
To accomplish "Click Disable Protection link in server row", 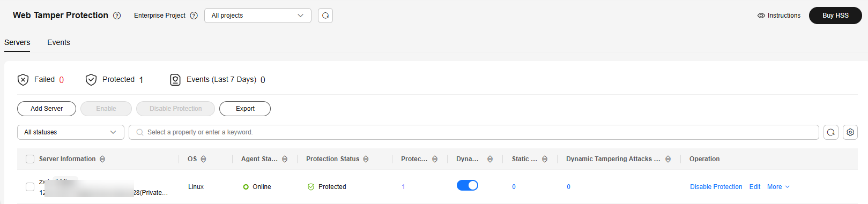I will 716,187.
